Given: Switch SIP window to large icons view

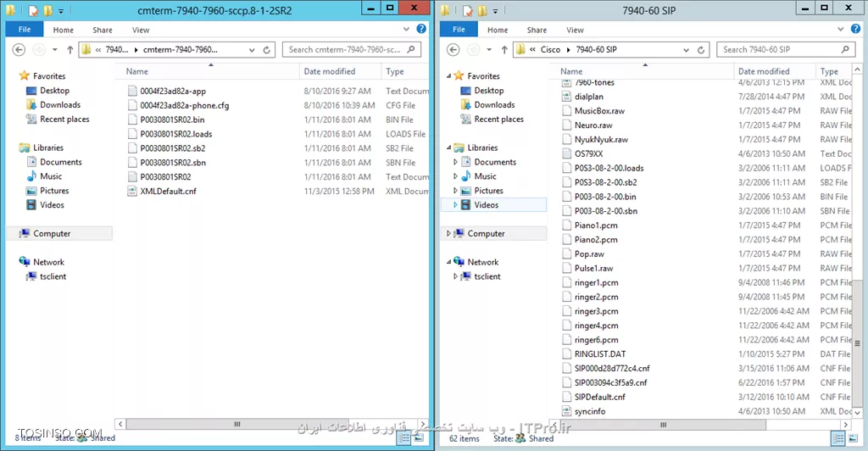Looking at the screenshot, I should tap(853, 438).
